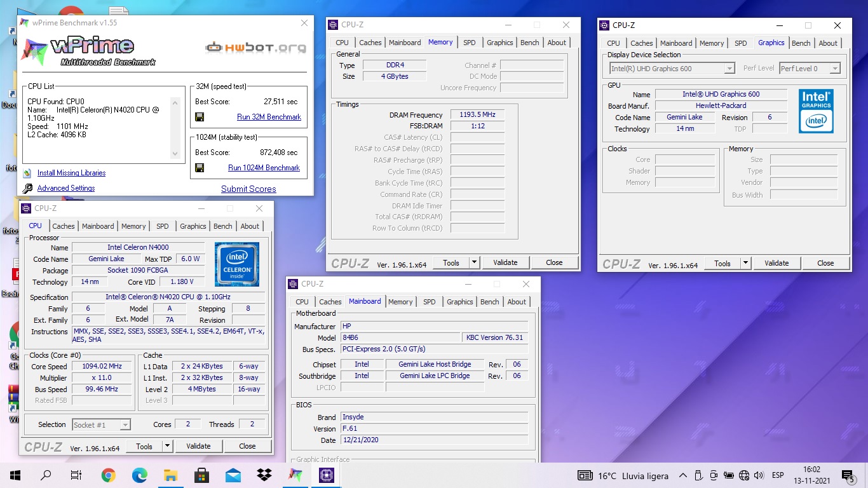This screenshot has width=868, height=488.
Task: Click the down arrow of the CPU List scrollbar
Action: [176, 154]
